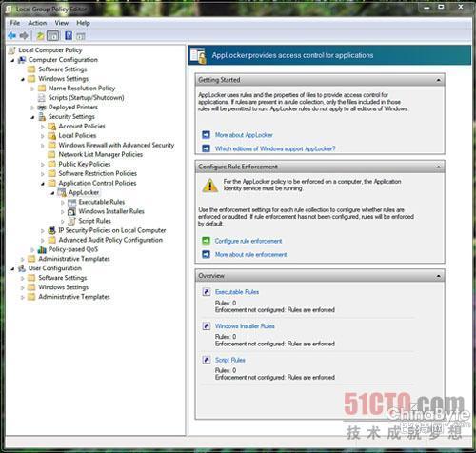Click the Local Policies folder icon
Screen dimensions: 476x453
(51, 136)
